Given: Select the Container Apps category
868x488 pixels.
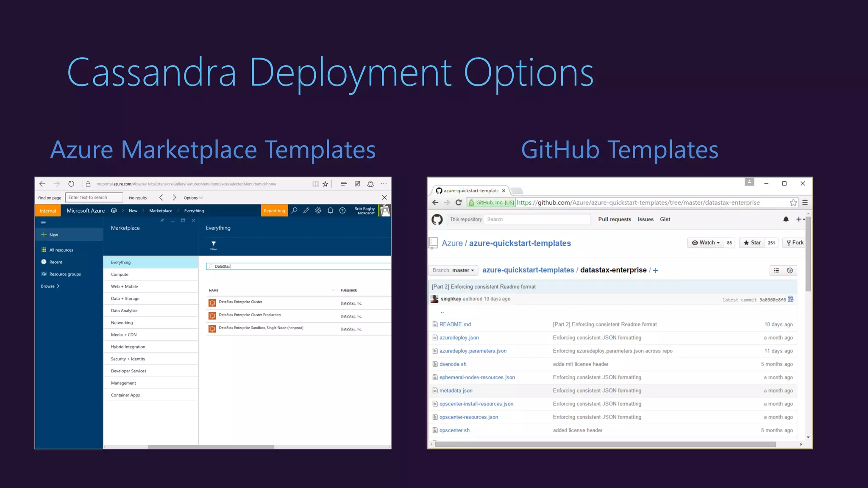Looking at the screenshot, I should 150,395.
